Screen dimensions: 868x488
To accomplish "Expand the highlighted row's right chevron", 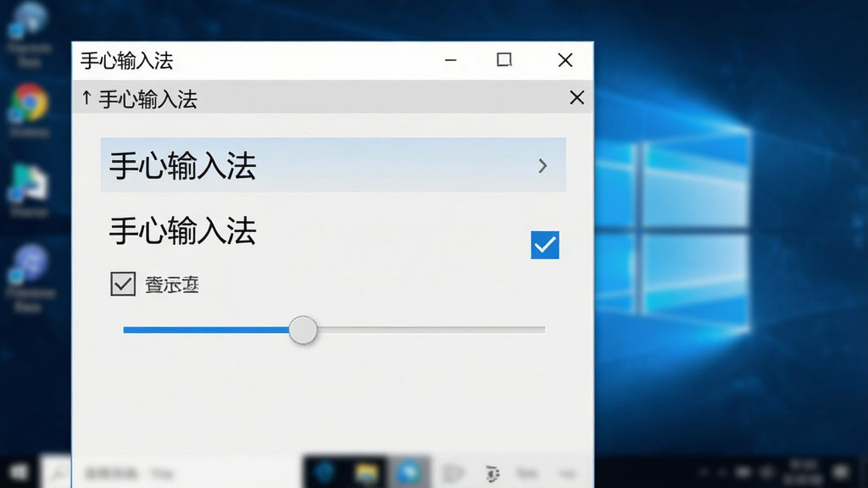I will point(542,165).
